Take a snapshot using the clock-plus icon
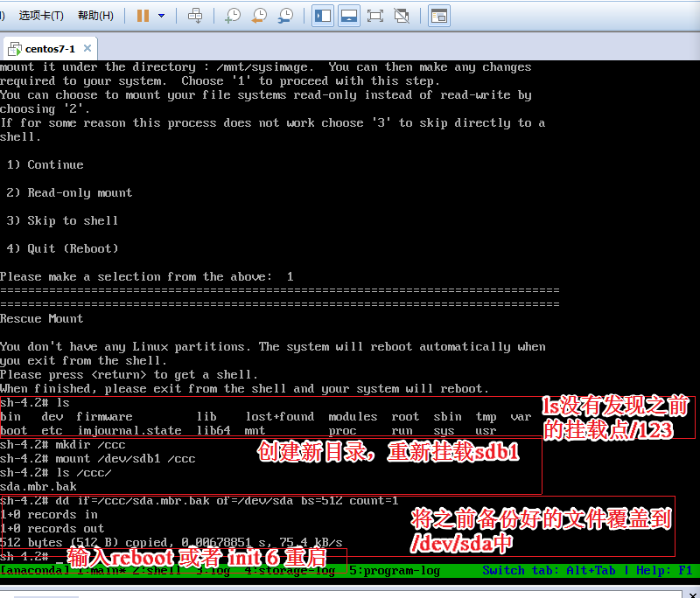This screenshot has width=700, height=598. (x=233, y=16)
